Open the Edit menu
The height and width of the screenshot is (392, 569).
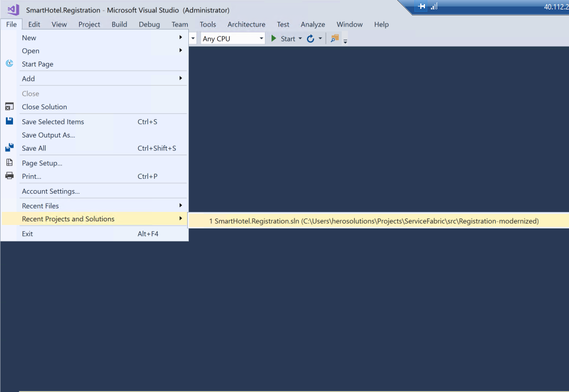pos(34,24)
